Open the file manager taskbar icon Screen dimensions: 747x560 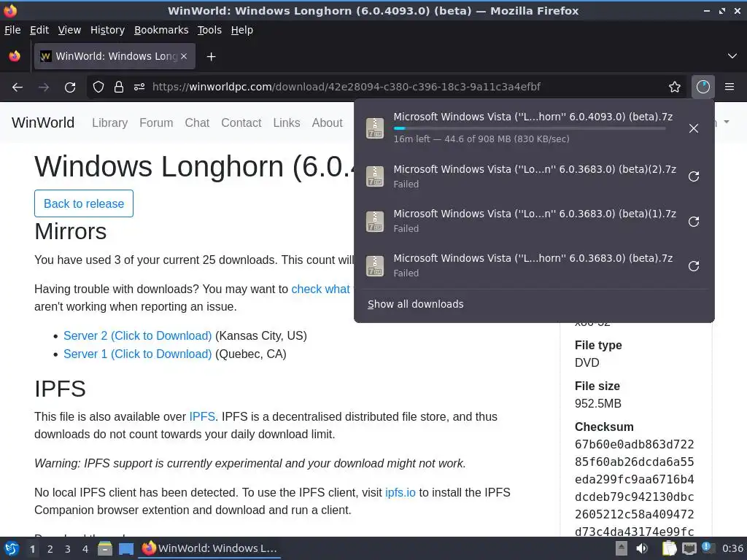pos(105,548)
